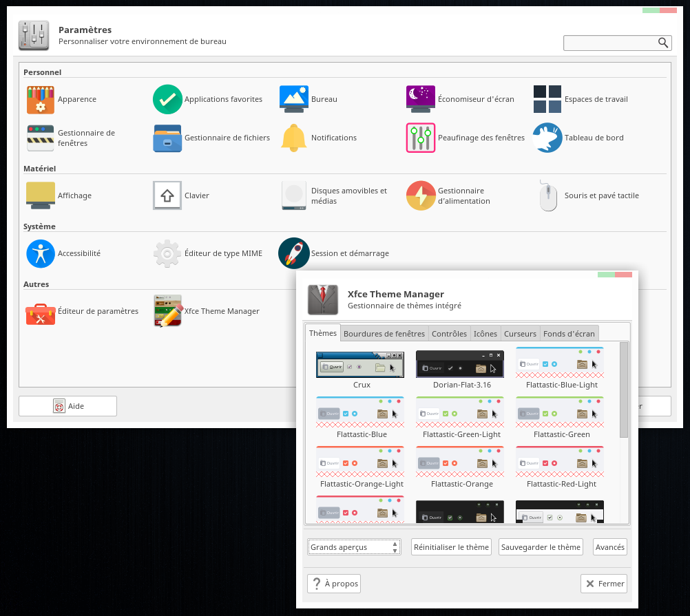Open Gestionnaire d'alimentation icon
The height and width of the screenshot is (616, 690).
click(421, 195)
